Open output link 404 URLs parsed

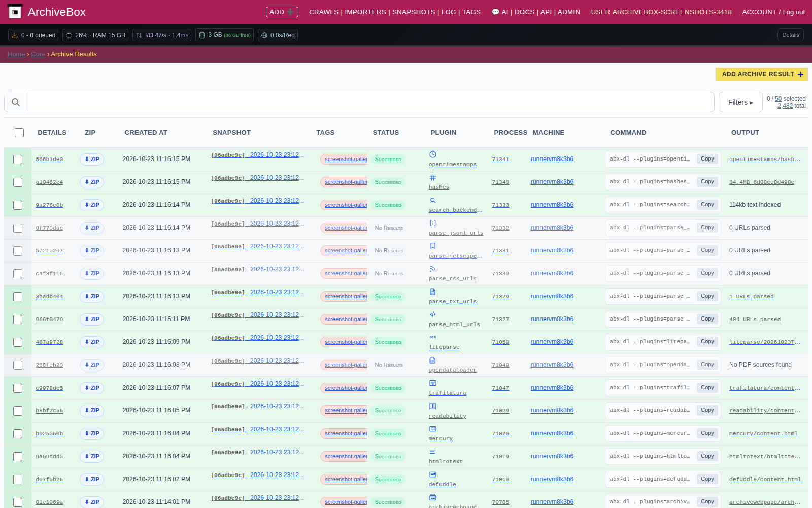pyautogui.click(x=755, y=320)
